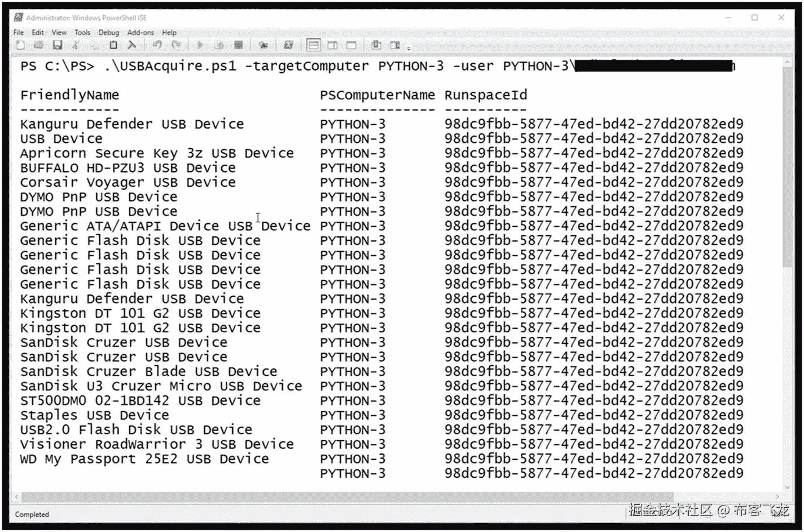Open the Tools menu

[82, 33]
